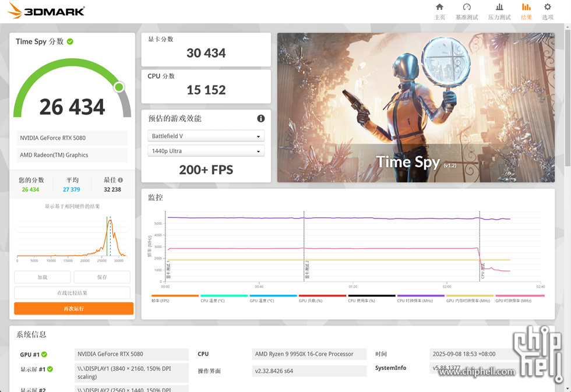The image size is (571, 392).
Task: Open the 压力测试 stress tests section
Action: 499,12
